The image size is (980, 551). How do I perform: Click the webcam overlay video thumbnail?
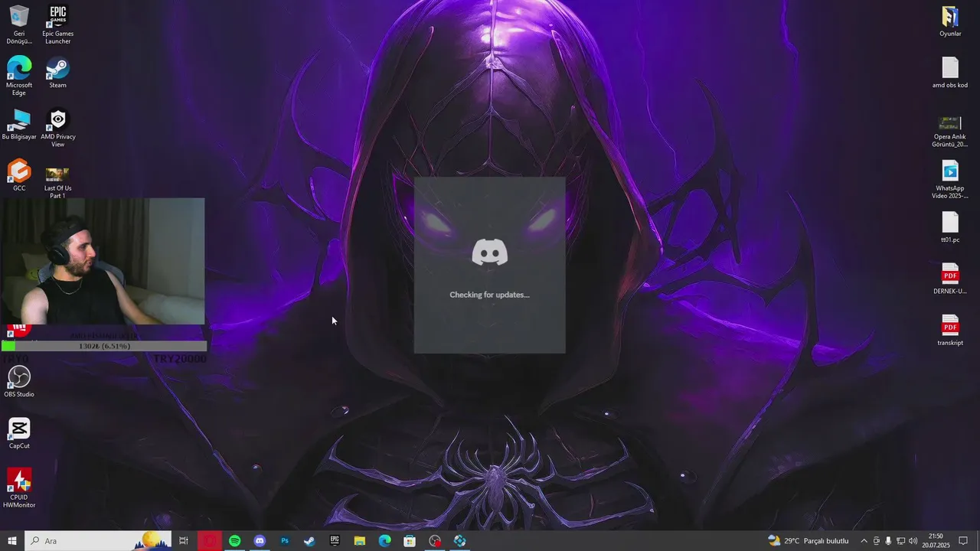point(103,261)
